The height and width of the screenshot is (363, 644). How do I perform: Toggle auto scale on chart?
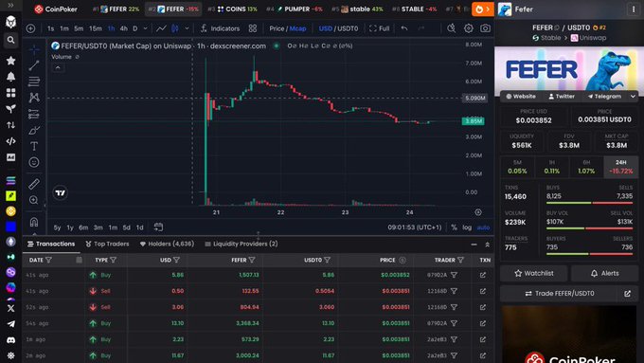tap(483, 227)
